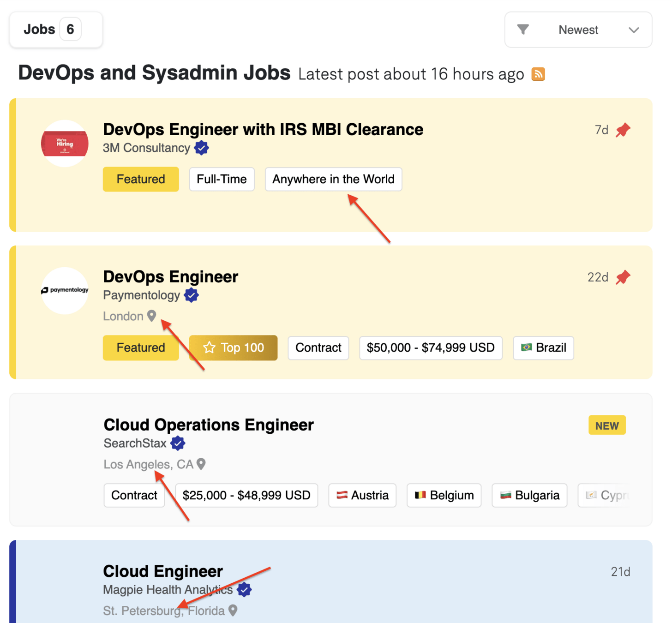The image size is (672, 623).
Task: Click St. Petersburg, Florida location text
Action: pos(164,611)
